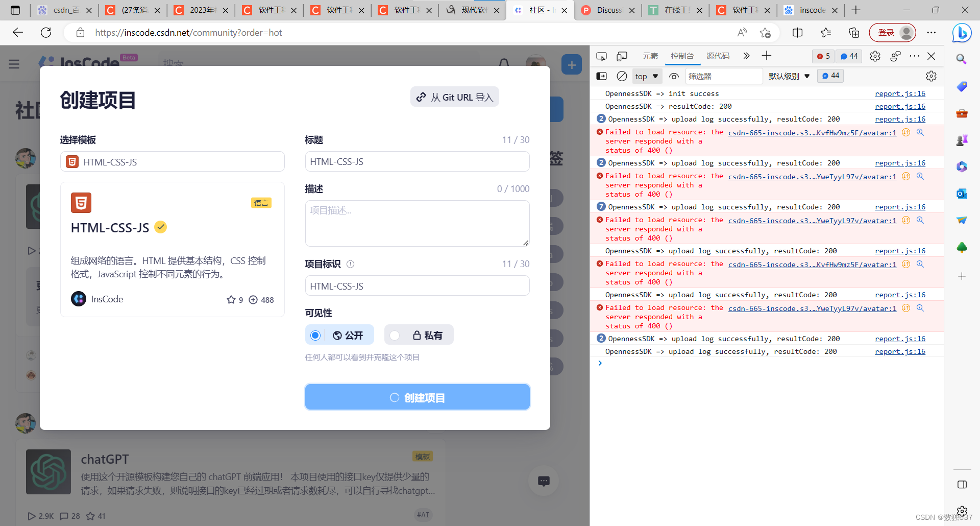Click the red error count badge showing 5
Viewport: 980px width, 526px height.
coord(823,56)
